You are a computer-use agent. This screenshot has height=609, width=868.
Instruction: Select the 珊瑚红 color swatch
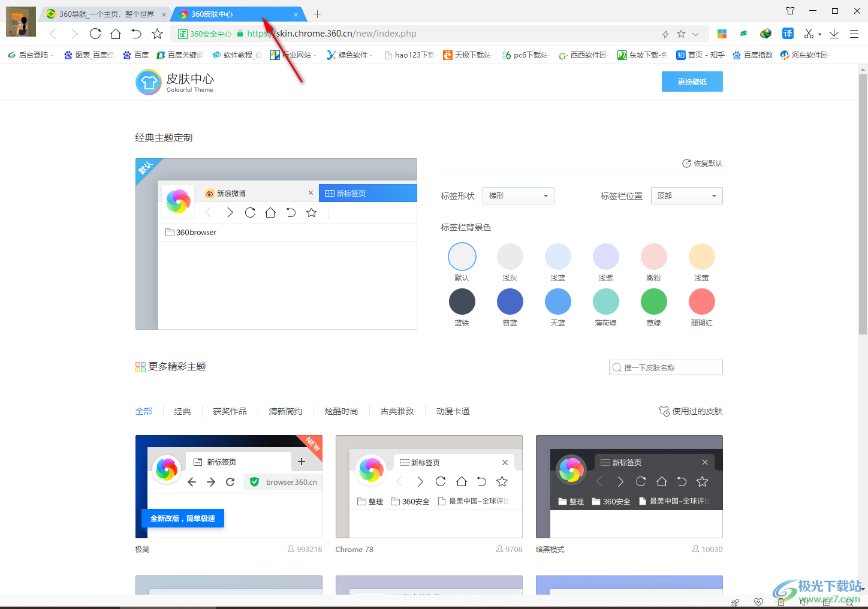coord(701,302)
